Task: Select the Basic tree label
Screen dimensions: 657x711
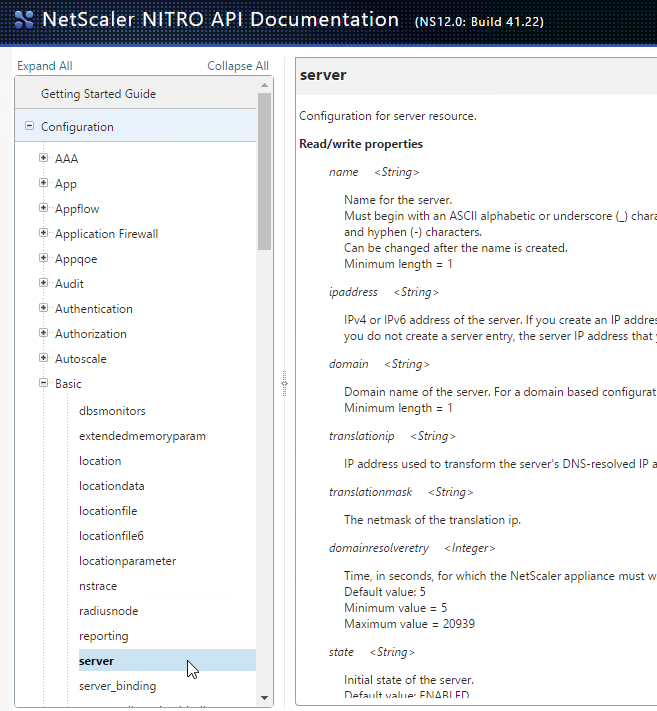Action: pos(68,384)
